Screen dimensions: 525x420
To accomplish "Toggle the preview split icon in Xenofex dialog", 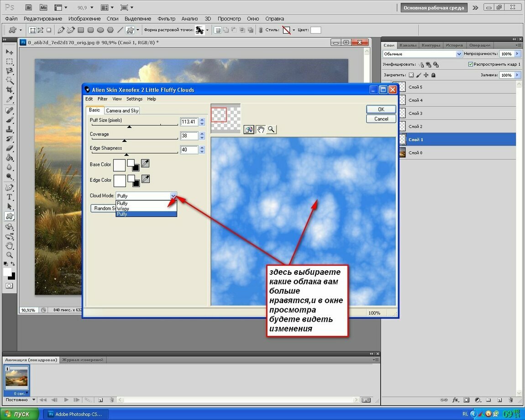I will click(249, 130).
